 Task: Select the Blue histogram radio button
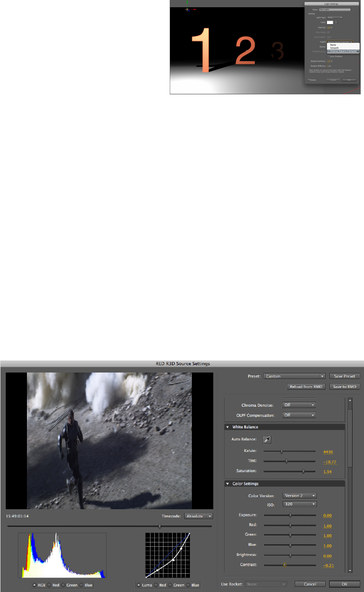(x=81, y=585)
